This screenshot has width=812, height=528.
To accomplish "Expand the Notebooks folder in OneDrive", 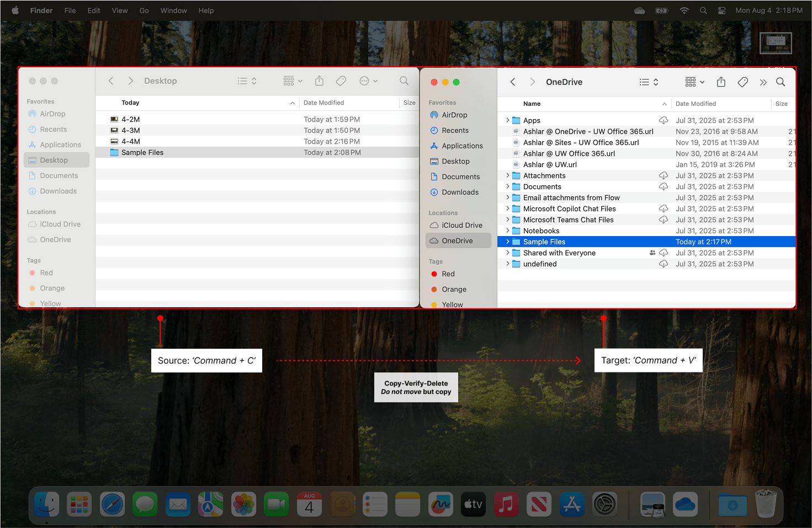I will click(x=507, y=231).
